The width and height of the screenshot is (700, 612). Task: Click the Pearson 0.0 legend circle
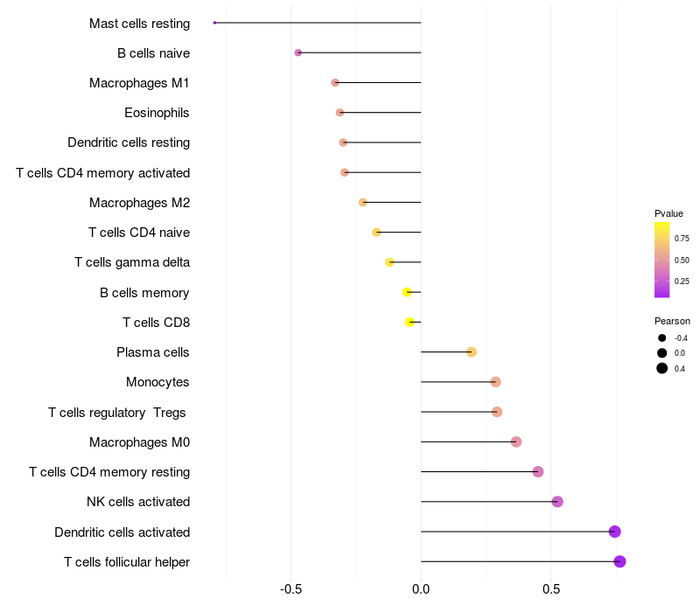pyautogui.click(x=662, y=353)
